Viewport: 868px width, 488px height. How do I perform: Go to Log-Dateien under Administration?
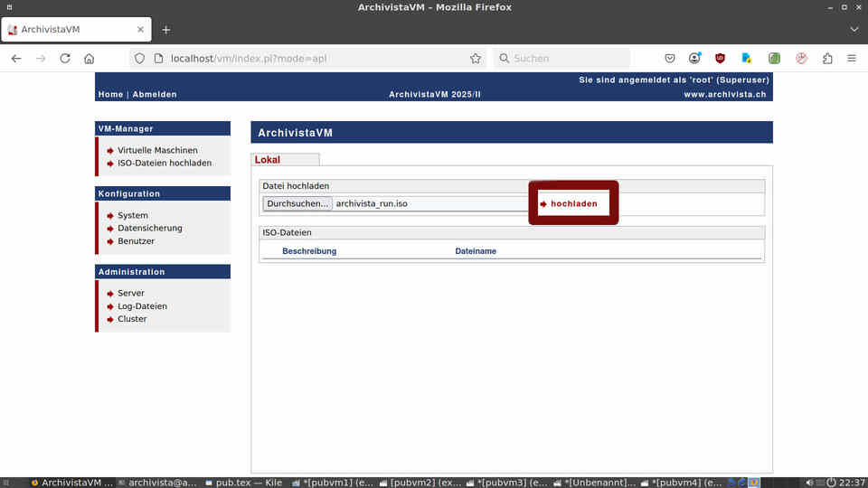[x=142, y=306]
